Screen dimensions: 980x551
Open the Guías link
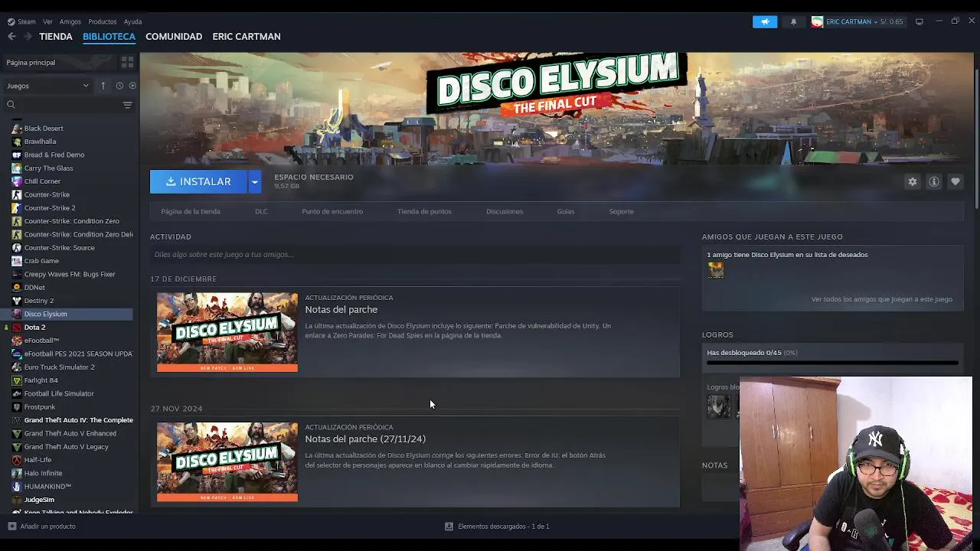pyautogui.click(x=566, y=211)
